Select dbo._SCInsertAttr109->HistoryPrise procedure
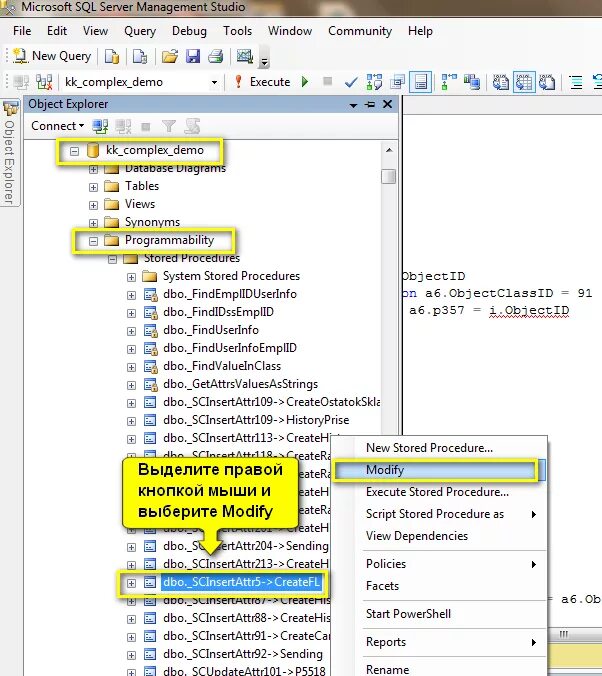This screenshot has width=602, height=676. point(256,420)
